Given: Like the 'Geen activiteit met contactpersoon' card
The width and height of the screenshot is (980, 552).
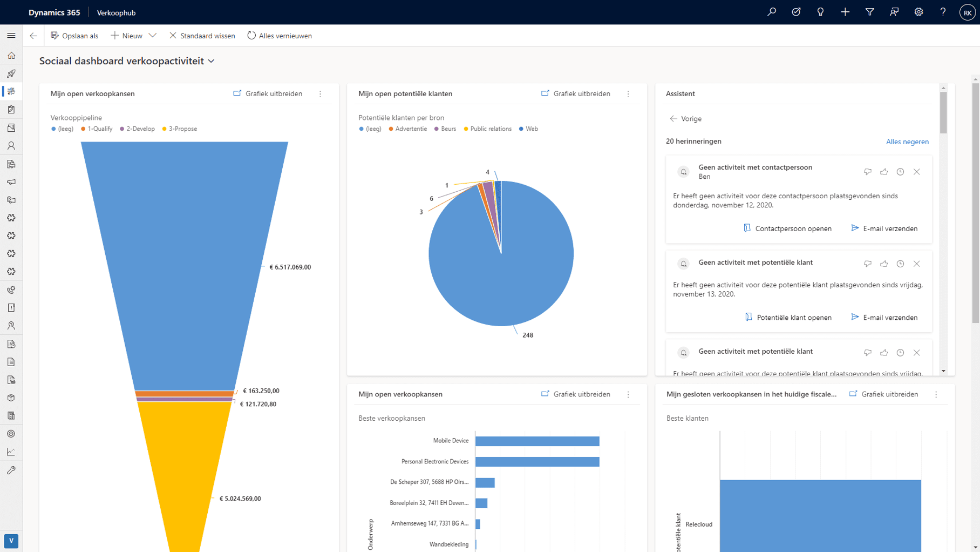Looking at the screenshot, I should [x=884, y=172].
